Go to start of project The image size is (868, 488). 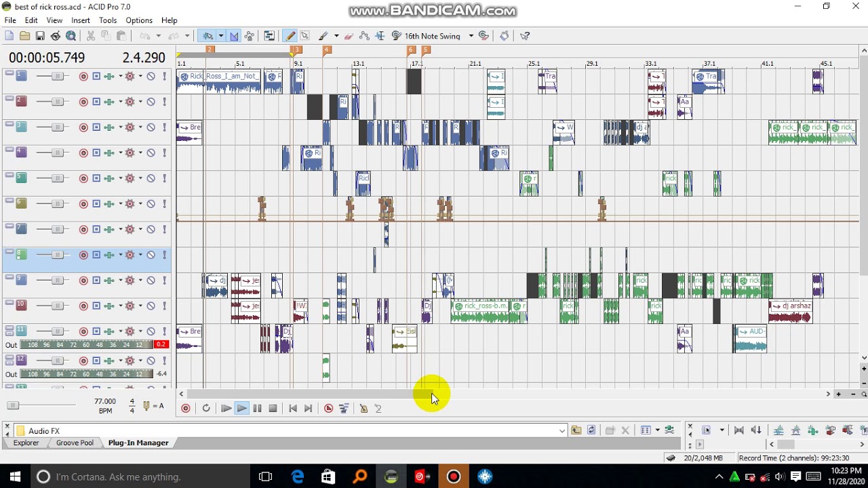click(293, 408)
